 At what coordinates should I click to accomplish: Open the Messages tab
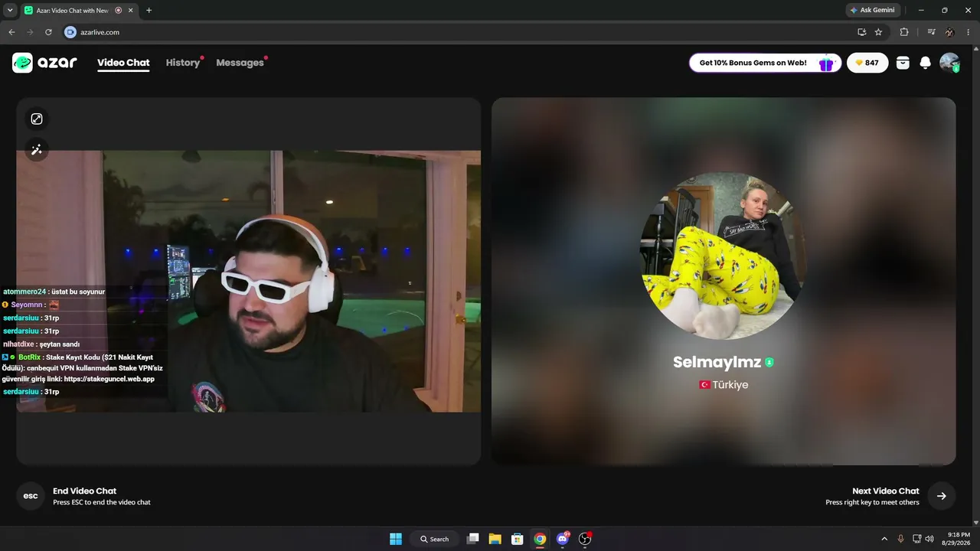tap(240, 63)
